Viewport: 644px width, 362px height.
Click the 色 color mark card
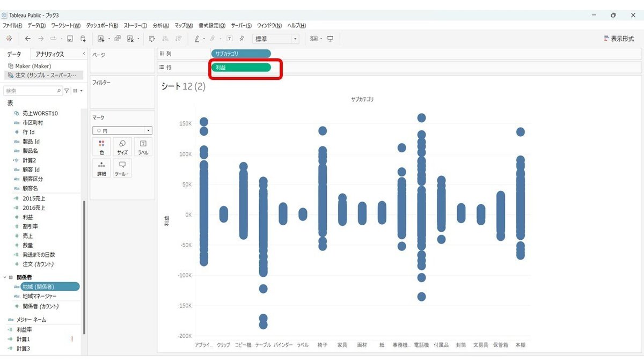101,147
